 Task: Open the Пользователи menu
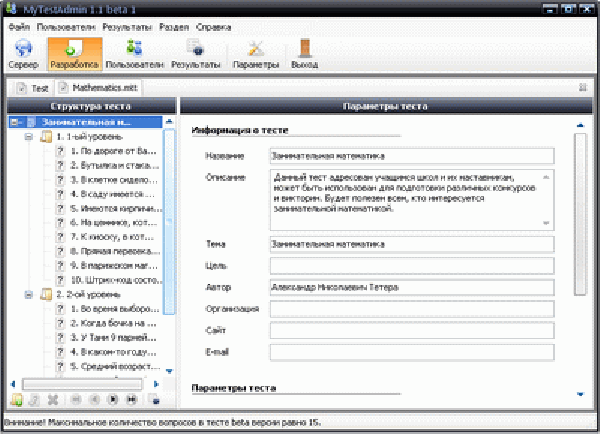(66, 27)
